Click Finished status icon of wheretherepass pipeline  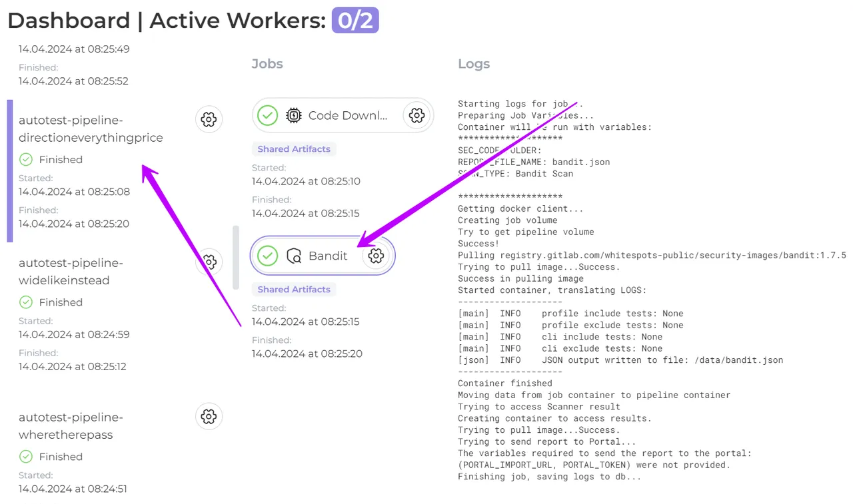tap(26, 456)
